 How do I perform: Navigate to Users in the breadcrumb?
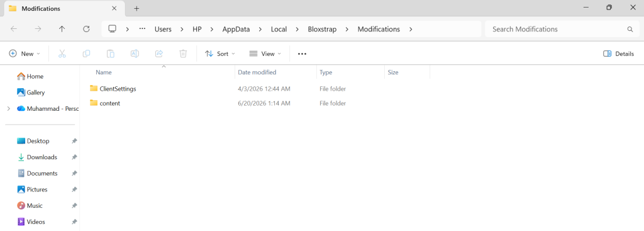[163, 29]
